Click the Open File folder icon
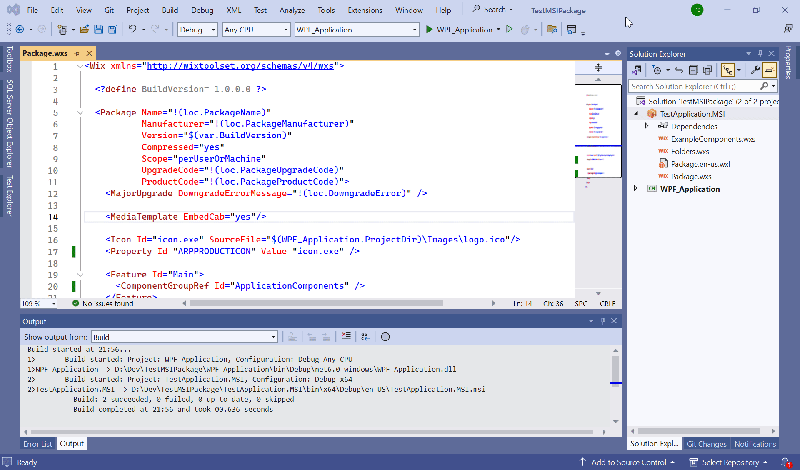 [x=84, y=30]
